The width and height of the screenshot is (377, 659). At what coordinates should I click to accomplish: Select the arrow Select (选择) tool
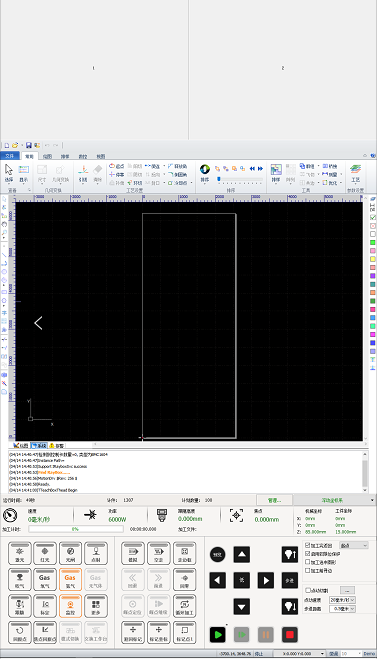(x=9, y=173)
